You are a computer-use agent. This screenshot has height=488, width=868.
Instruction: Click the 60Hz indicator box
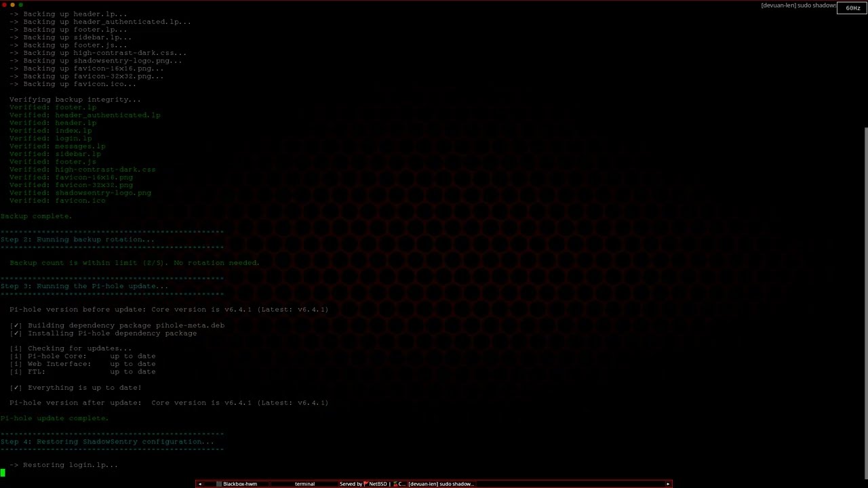(852, 8)
